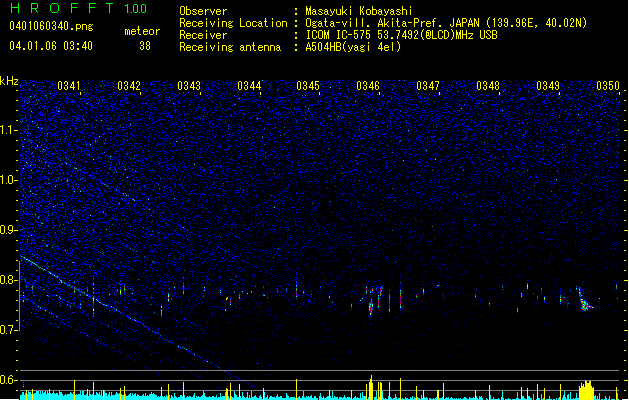Click the 0344 time marker
This screenshot has height=400, width=629.
(x=249, y=86)
